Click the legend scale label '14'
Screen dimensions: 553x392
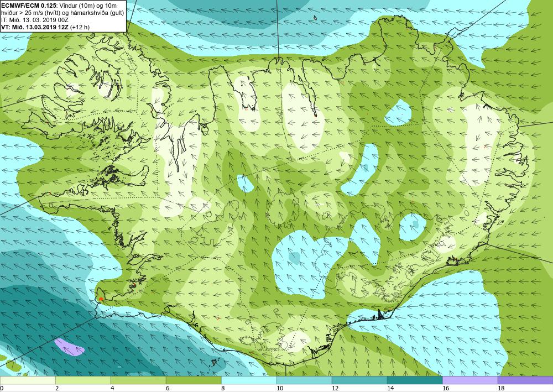tap(390, 389)
